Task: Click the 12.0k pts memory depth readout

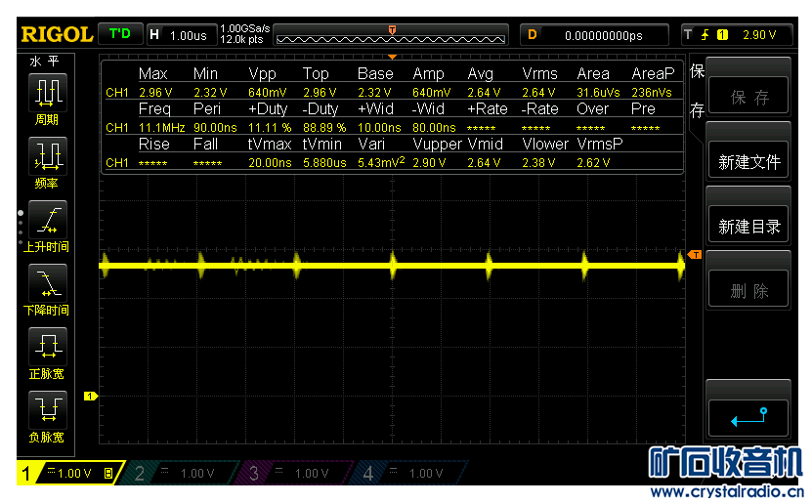Action: tap(241, 40)
